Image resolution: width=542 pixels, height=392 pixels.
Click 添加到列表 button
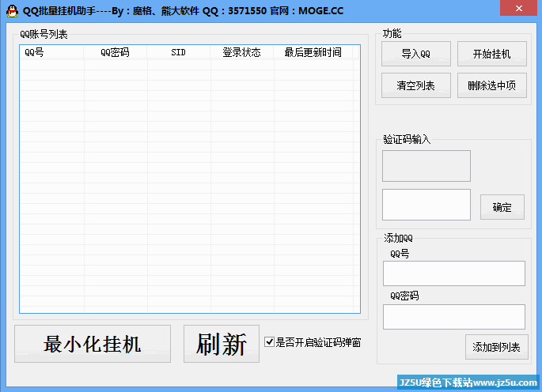tap(496, 347)
